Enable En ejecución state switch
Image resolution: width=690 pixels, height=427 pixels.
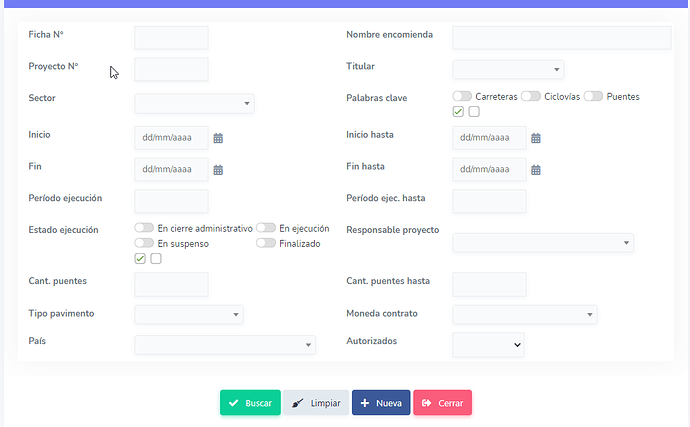point(266,228)
